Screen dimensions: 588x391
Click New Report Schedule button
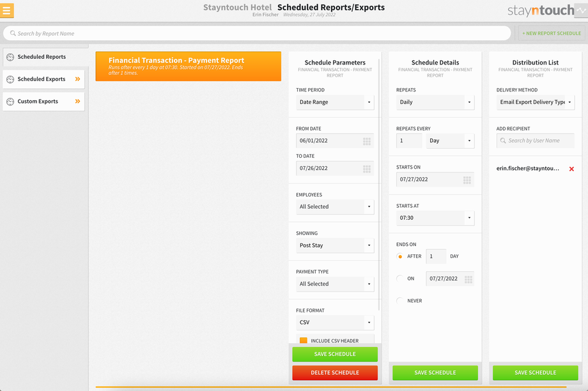(x=551, y=33)
